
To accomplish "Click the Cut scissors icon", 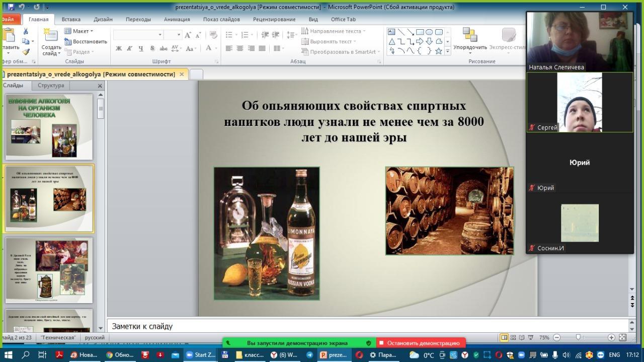I will [26, 31].
